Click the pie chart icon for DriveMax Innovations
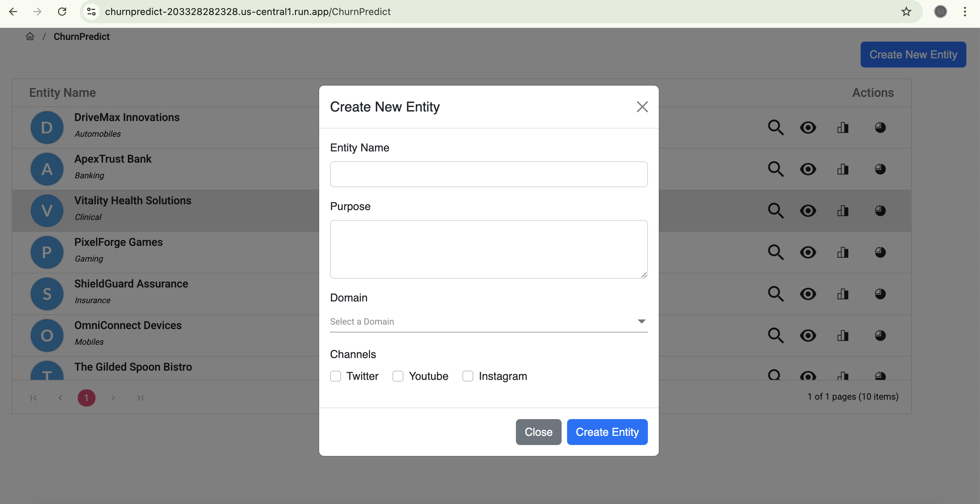Image resolution: width=980 pixels, height=504 pixels. [880, 128]
